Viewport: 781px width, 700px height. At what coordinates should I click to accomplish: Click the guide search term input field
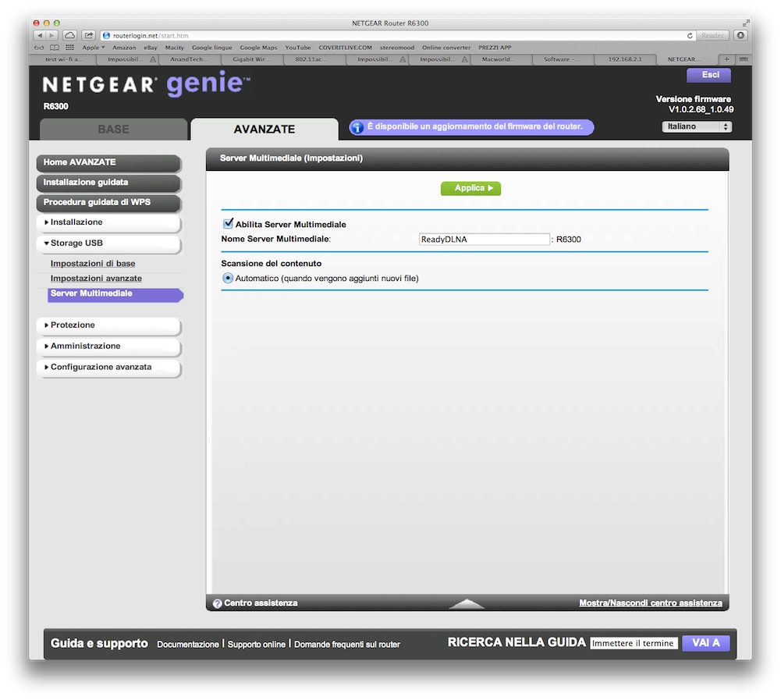pyautogui.click(x=634, y=643)
